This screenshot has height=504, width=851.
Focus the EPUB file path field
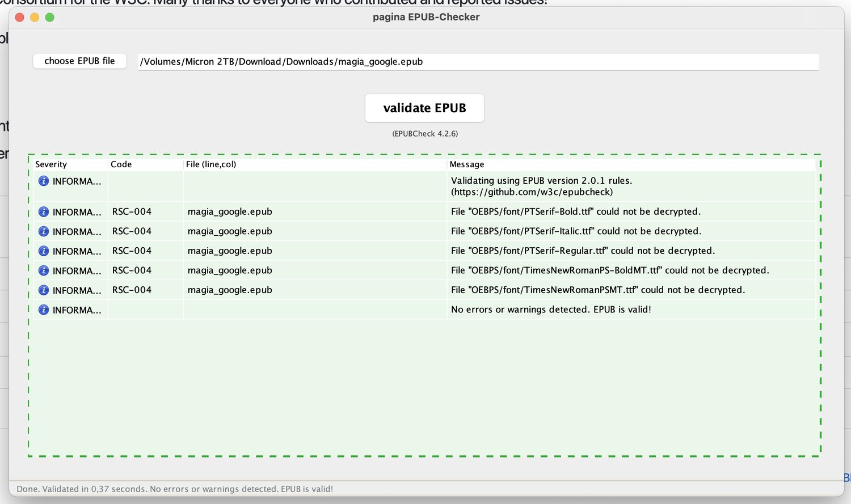pos(478,61)
